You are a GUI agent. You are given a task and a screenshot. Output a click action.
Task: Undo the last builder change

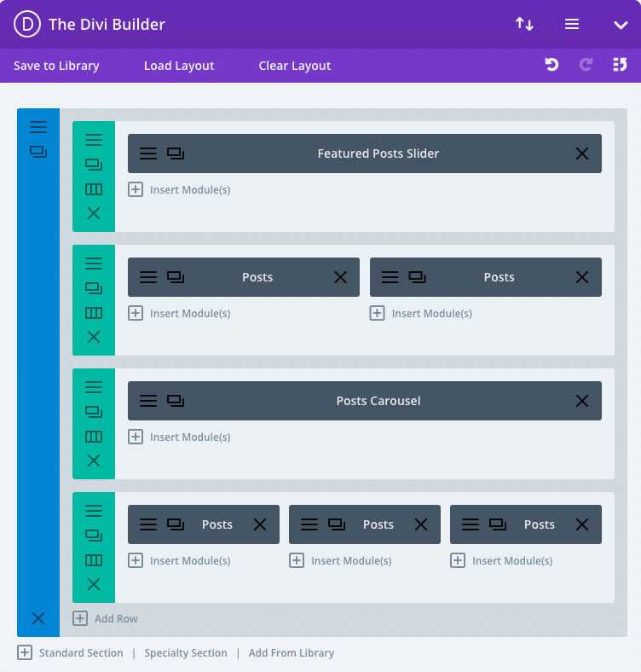click(551, 65)
